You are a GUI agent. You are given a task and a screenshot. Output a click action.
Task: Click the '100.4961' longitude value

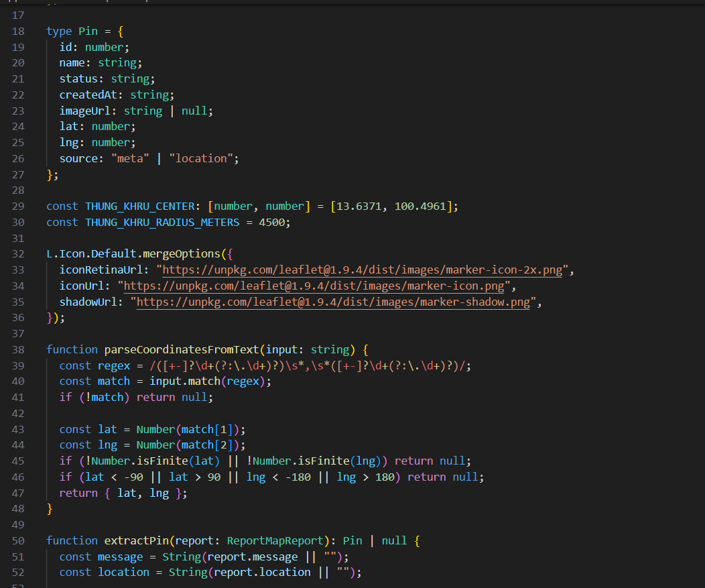(x=420, y=207)
